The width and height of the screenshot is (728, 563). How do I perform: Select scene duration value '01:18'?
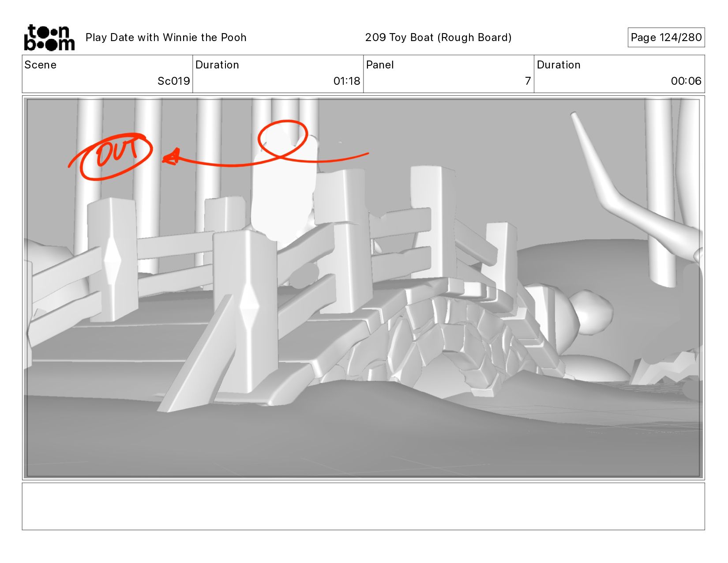[347, 81]
